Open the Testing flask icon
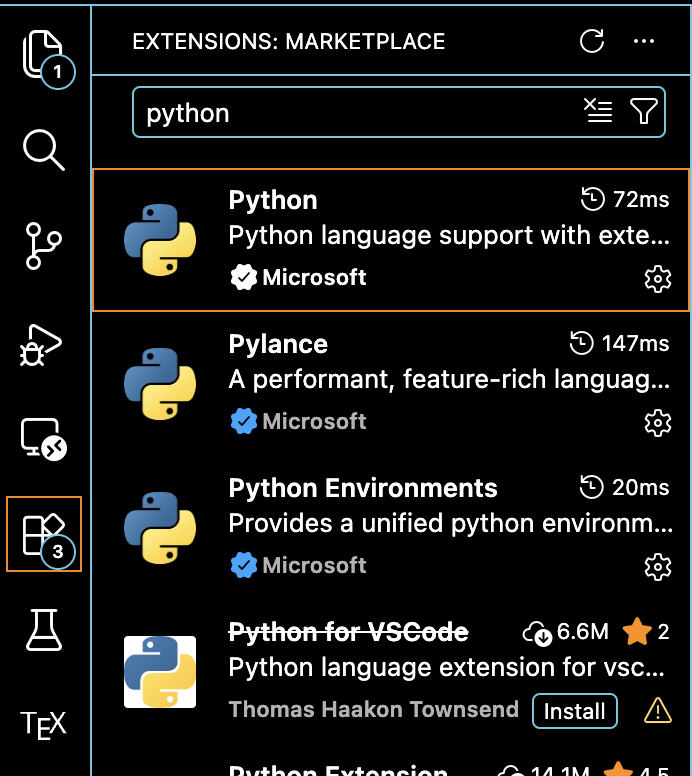 point(44,630)
